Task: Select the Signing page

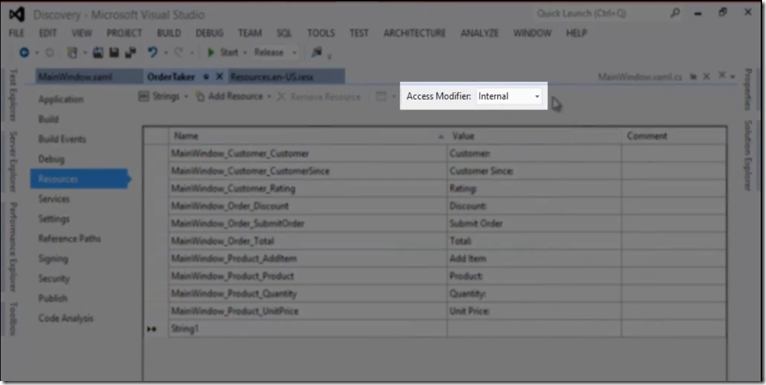Action: [53, 259]
